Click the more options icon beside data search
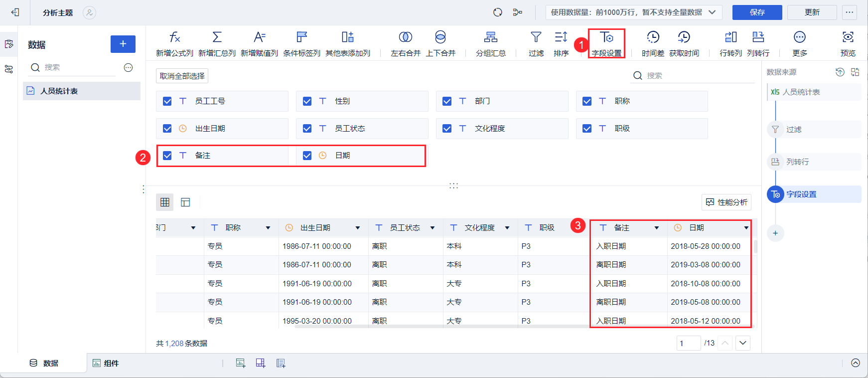Screen dimensions: 868x378 click(128, 67)
